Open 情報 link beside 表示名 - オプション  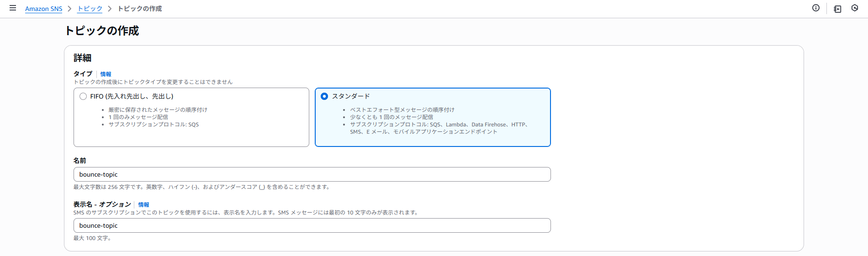(x=143, y=204)
